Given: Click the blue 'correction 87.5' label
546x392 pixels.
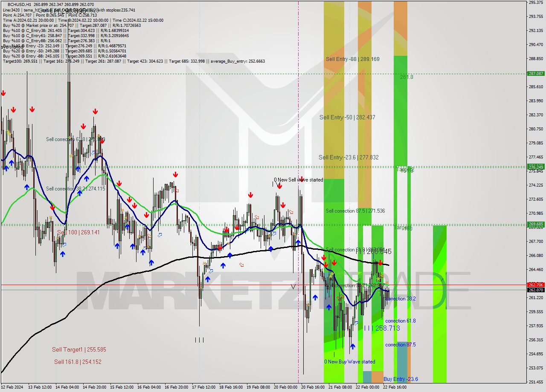Looking at the screenshot, I should point(400,345).
